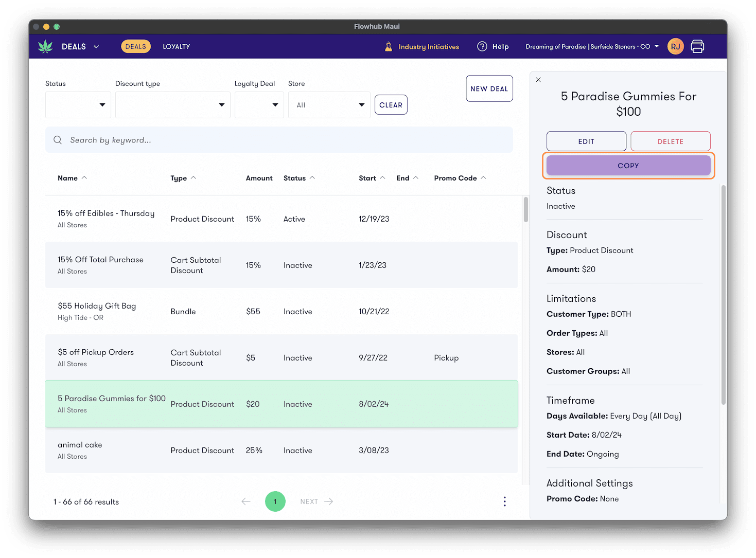756x558 pixels.
Task: Sort by Type column arrow
Action: (194, 178)
